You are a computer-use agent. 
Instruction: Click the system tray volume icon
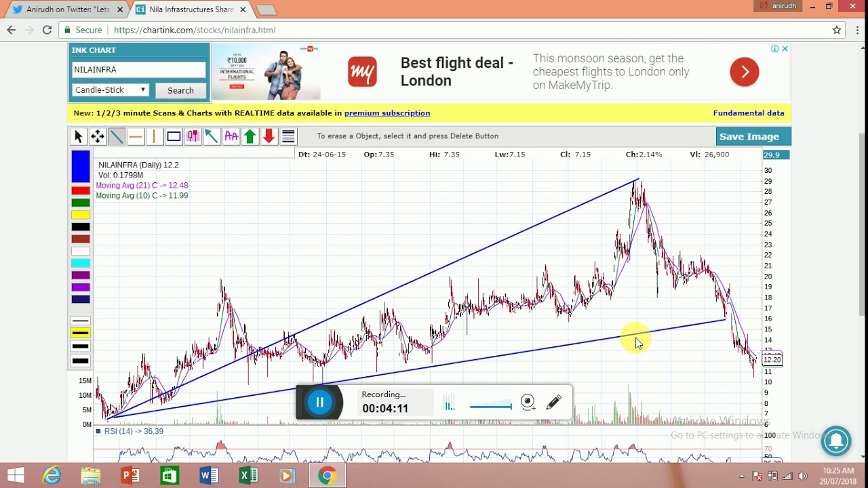803,476
